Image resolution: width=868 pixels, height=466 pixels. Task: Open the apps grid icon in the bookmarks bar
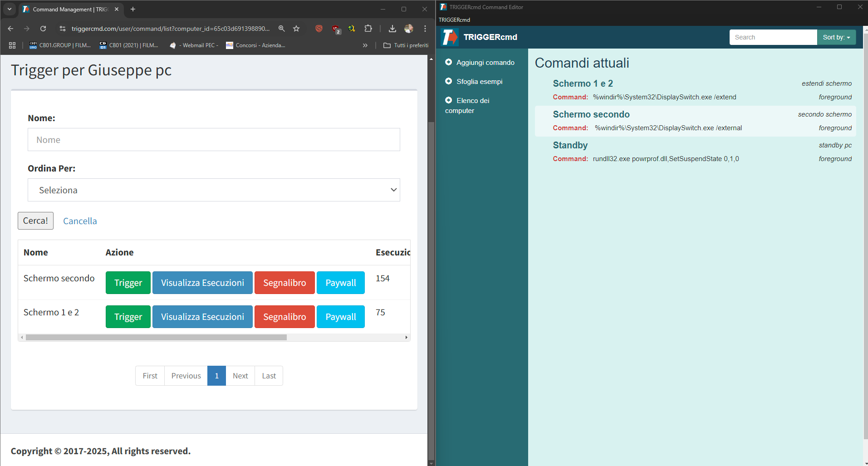pyautogui.click(x=12, y=45)
